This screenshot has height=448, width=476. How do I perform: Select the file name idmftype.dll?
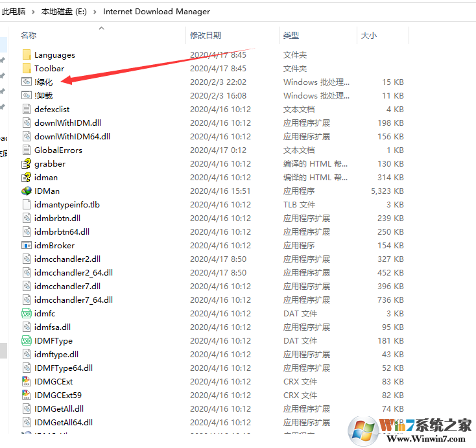tap(56, 355)
